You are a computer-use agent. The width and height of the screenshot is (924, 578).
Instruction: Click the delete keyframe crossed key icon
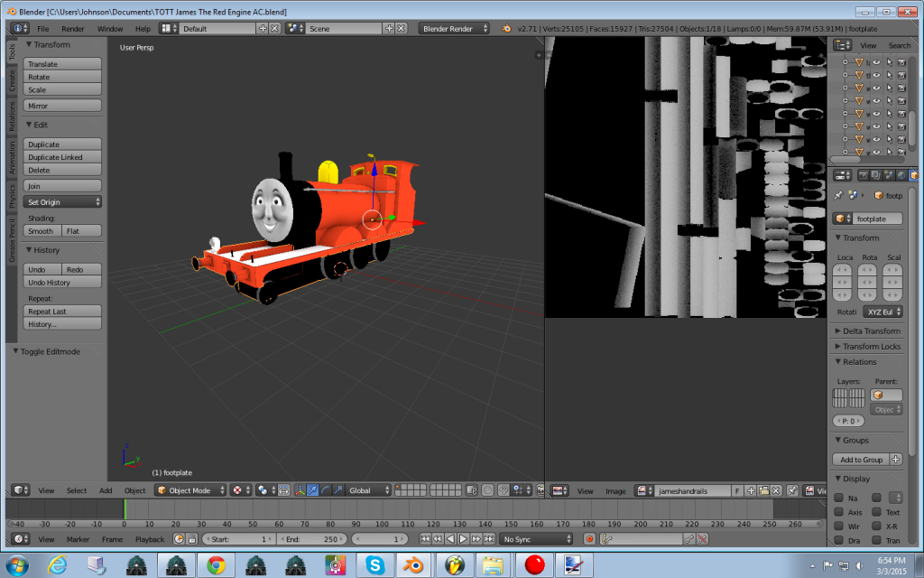point(702,539)
